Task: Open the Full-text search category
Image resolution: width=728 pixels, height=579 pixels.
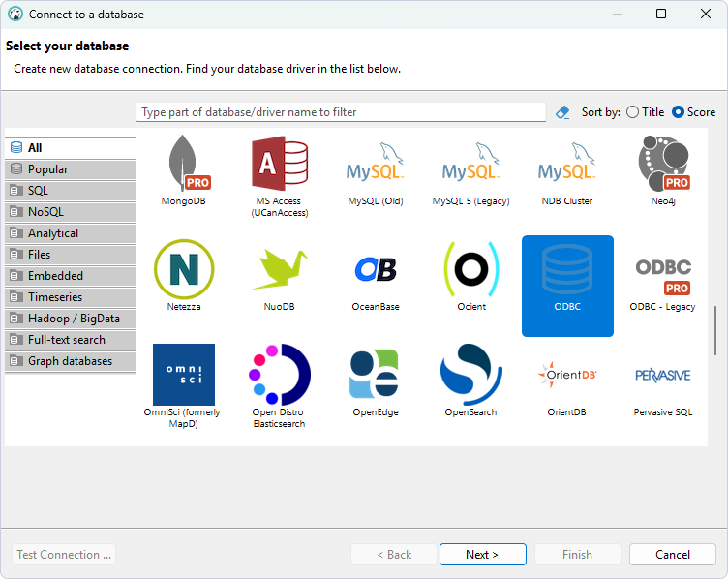Action: (71, 340)
